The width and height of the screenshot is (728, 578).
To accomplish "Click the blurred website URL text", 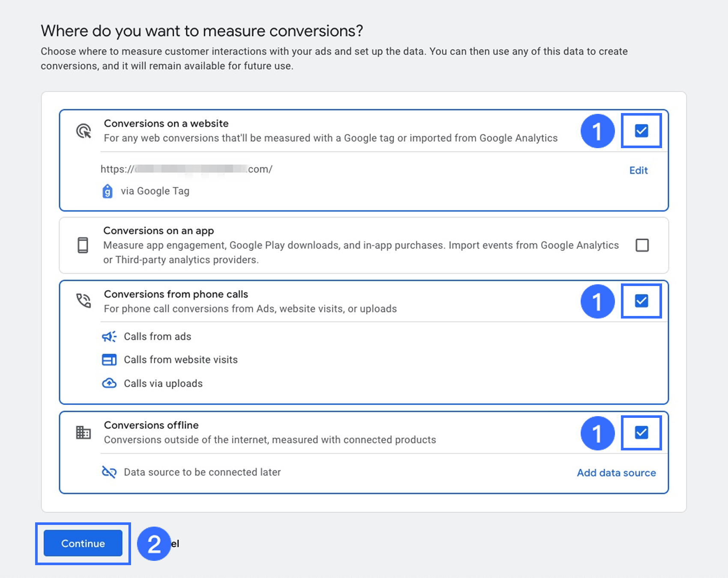I will pos(186,169).
